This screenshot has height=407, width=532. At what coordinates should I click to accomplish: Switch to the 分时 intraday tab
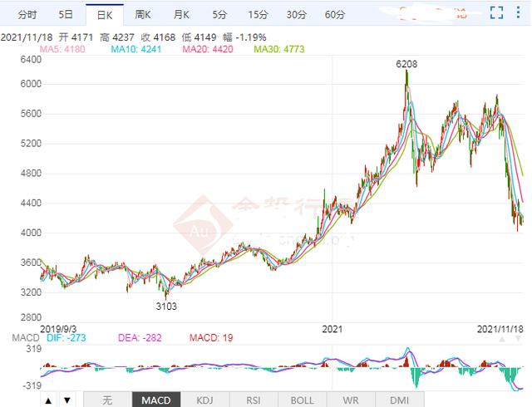[x=27, y=15]
